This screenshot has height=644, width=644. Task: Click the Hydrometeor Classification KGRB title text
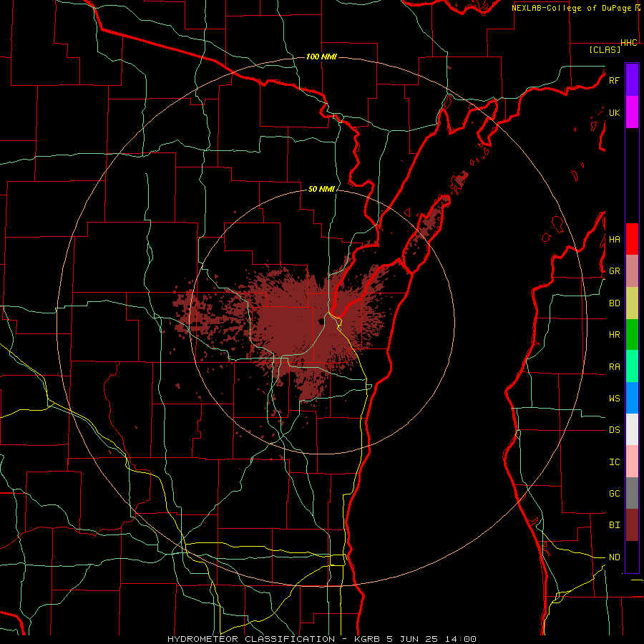(x=321, y=639)
